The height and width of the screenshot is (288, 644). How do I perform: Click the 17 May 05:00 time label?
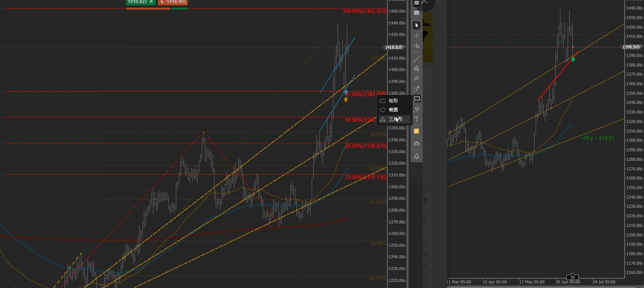pyautogui.click(x=531, y=282)
